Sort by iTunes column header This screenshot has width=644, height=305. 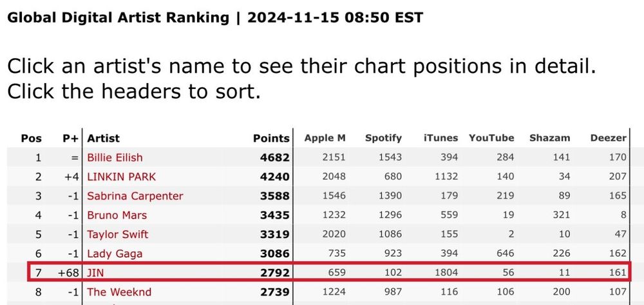coord(440,138)
